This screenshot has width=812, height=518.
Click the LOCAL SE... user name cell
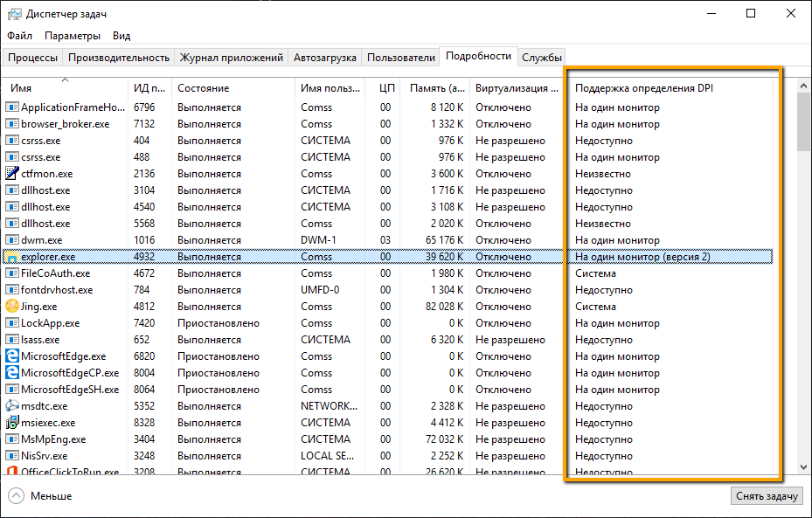coord(327,455)
